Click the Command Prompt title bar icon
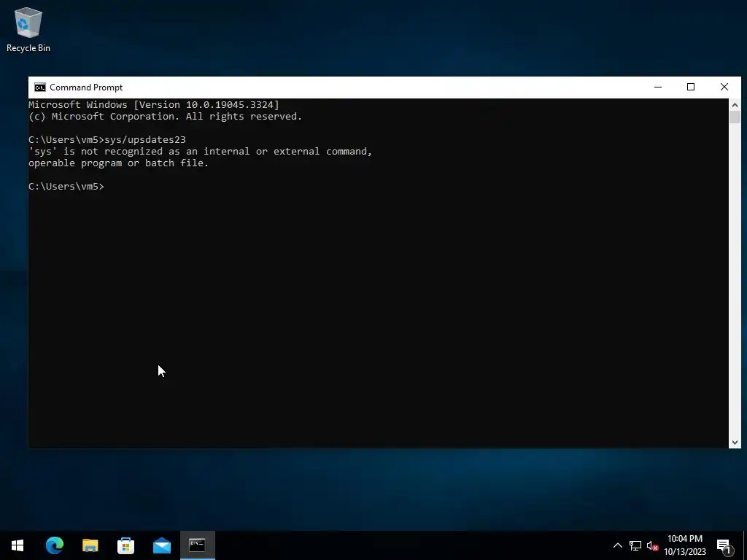 (40, 87)
